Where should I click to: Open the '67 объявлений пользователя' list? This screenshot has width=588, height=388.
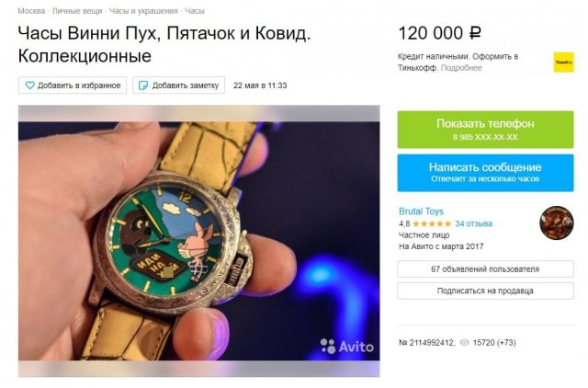pyautogui.click(x=485, y=269)
